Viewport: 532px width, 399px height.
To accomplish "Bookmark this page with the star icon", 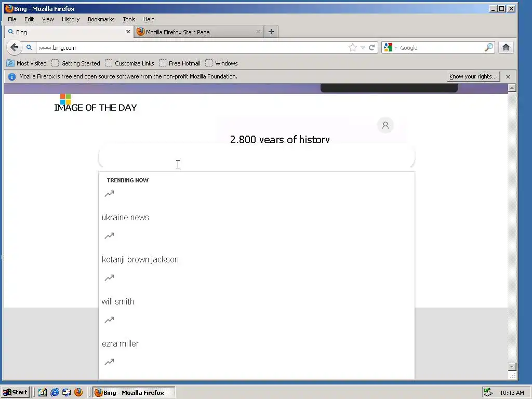I will tap(353, 47).
